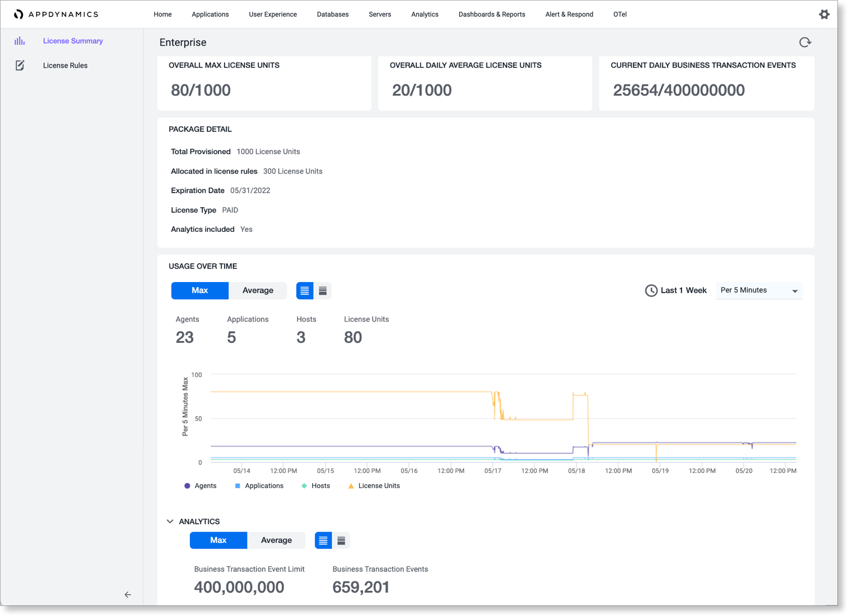This screenshot has height=616, width=848.
Task: Click the License Type PAID value
Action: click(230, 210)
